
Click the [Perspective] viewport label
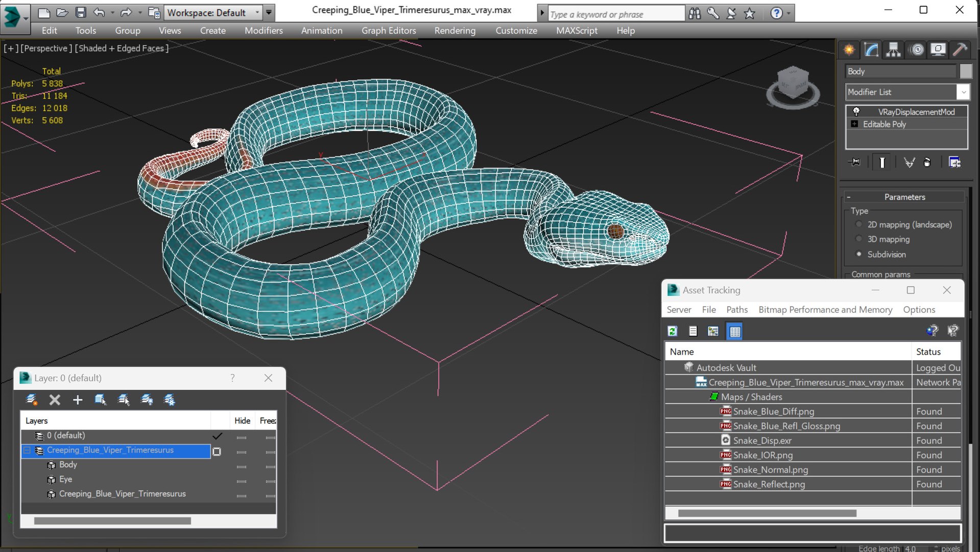tap(46, 48)
